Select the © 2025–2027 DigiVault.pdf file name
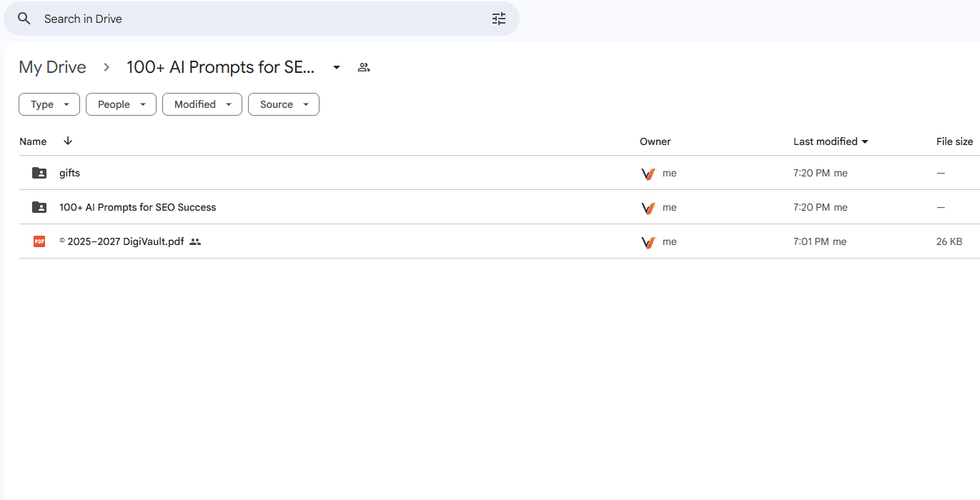This screenshot has width=980, height=500. (x=122, y=241)
